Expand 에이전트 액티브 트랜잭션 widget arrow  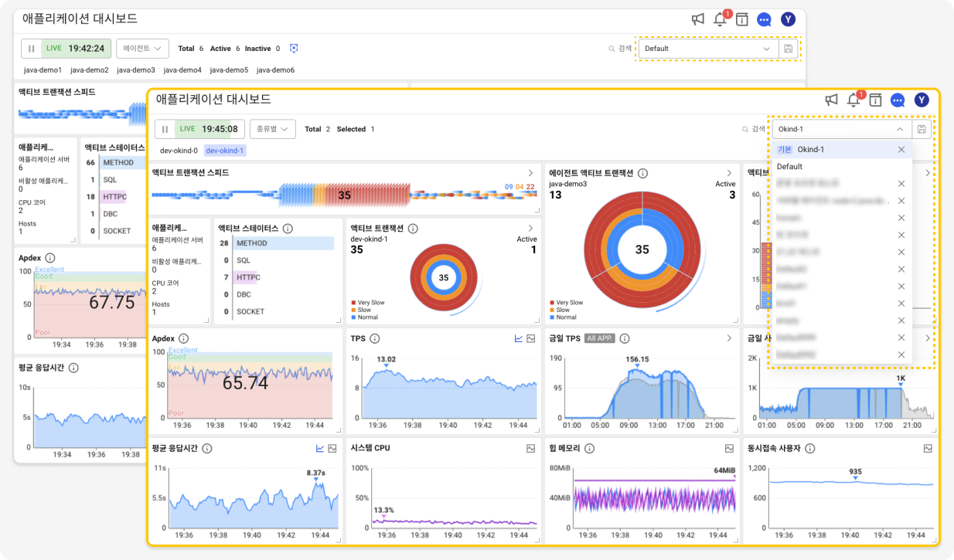729,173
